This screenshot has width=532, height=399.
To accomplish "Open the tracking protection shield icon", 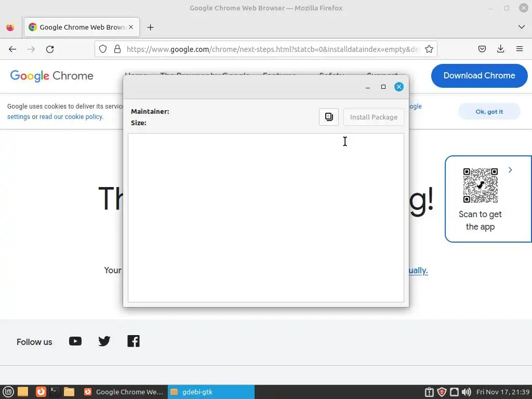I will tap(103, 49).
